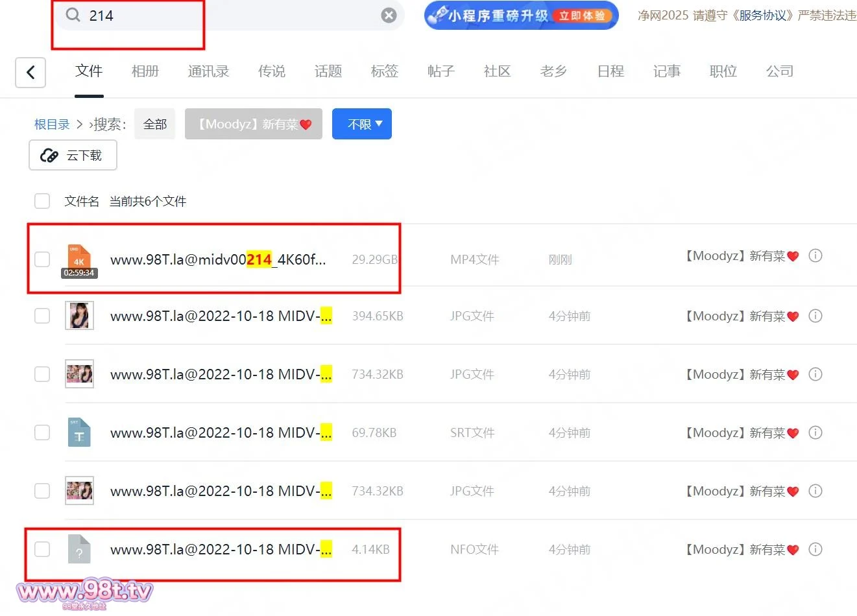
Task: Click the clear search (X) icon
Action: coord(389,16)
